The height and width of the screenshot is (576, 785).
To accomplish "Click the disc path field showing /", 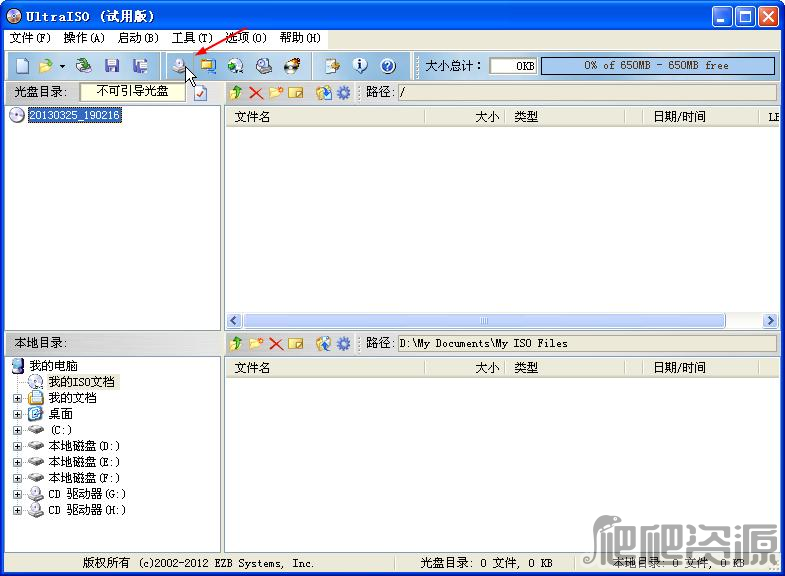I will 587,92.
